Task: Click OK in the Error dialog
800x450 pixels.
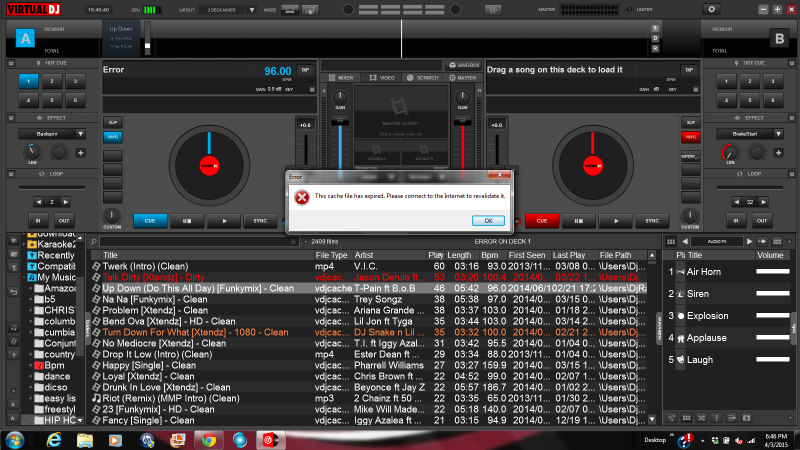Action: coord(488,220)
